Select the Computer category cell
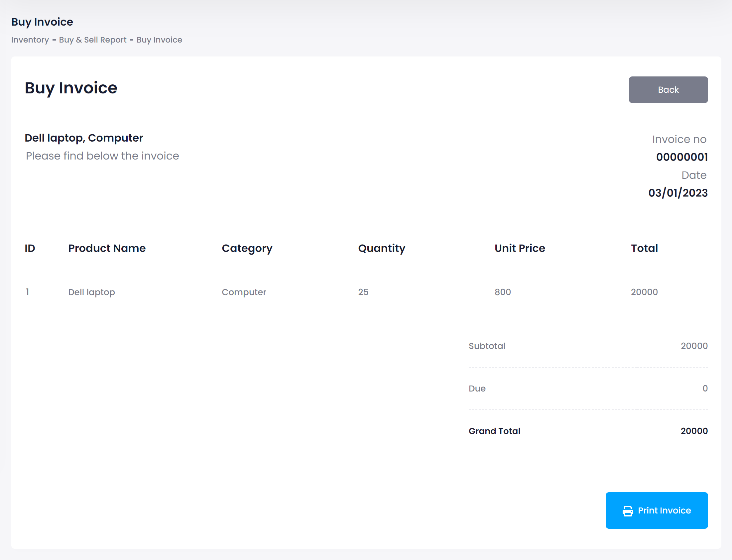Viewport: 732px width, 560px height. 244,292
